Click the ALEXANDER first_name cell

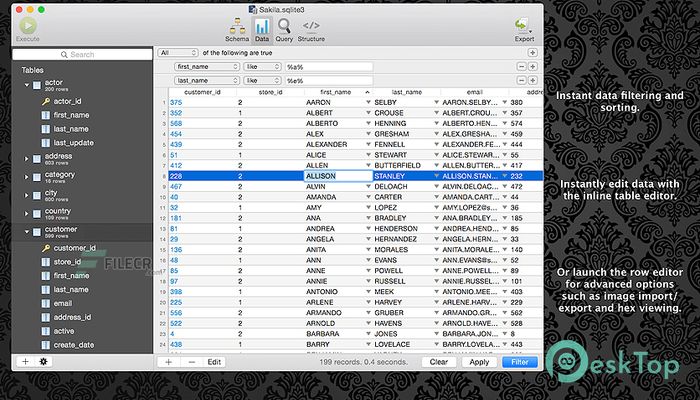point(338,144)
